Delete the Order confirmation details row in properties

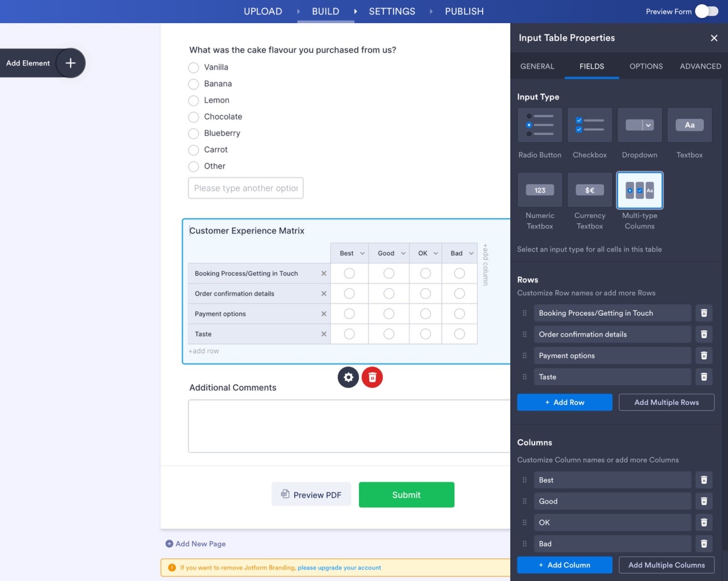point(704,334)
